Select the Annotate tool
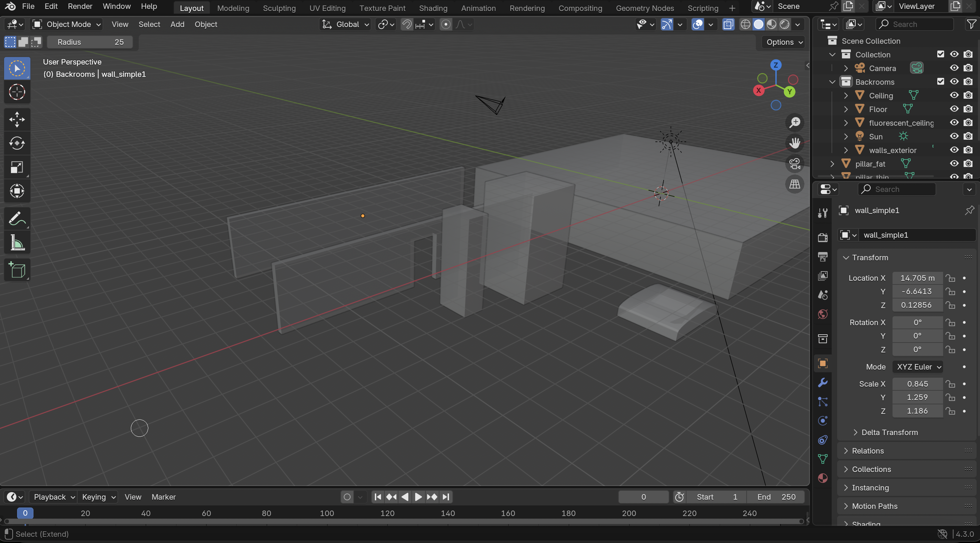The width and height of the screenshot is (980, 543). tap(17, 218)
